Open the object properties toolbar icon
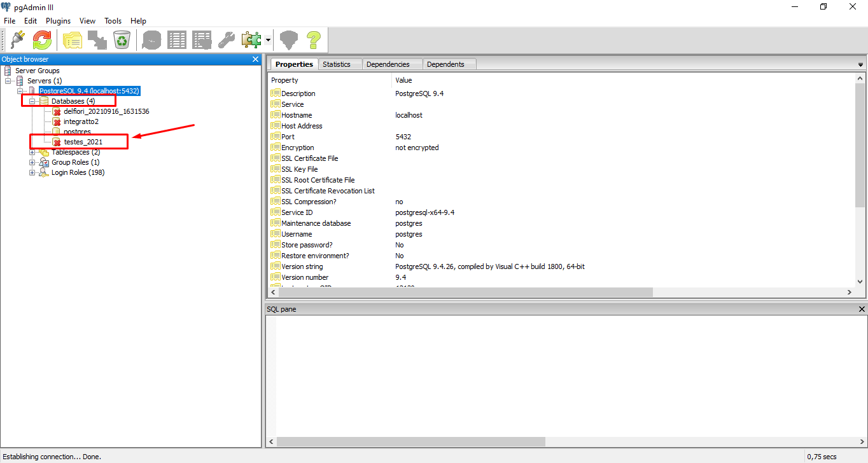The width and height of the screenshot is (868, 463). coord(73,40)
